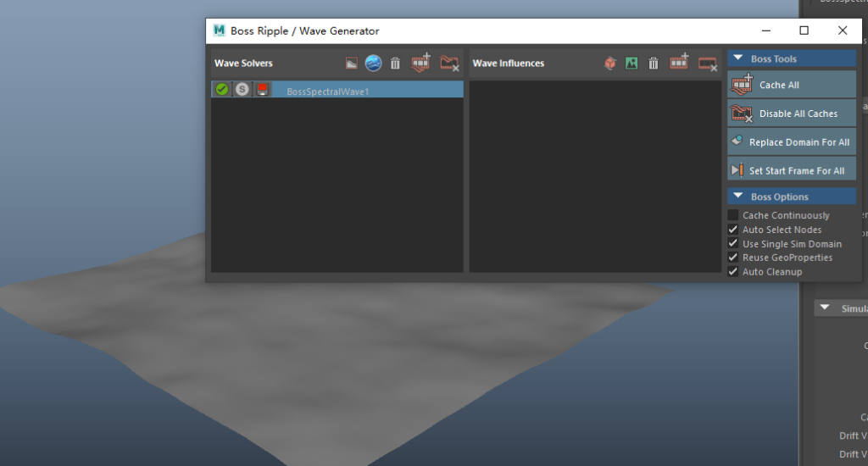The image size is (868, 466).
Task: Uncheck Auto Select Nodes
Action: pyautogui.click(x=733, y=229)
